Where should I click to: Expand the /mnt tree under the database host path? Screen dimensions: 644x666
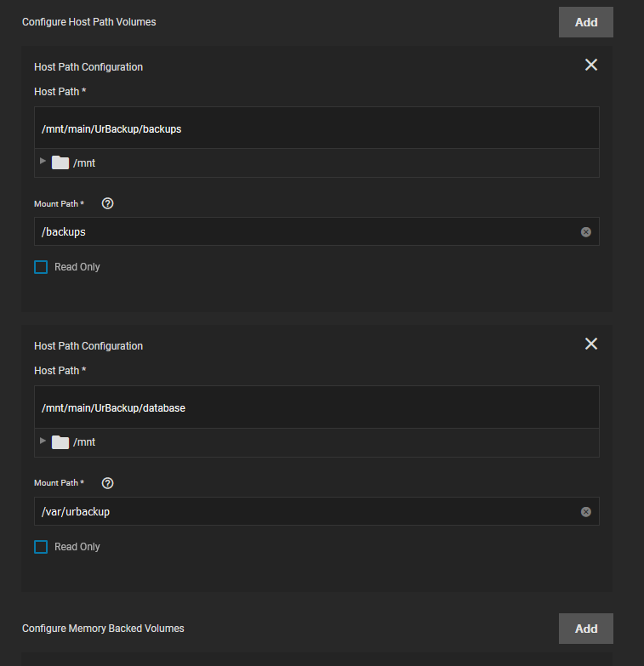click(x=43, y=441)
